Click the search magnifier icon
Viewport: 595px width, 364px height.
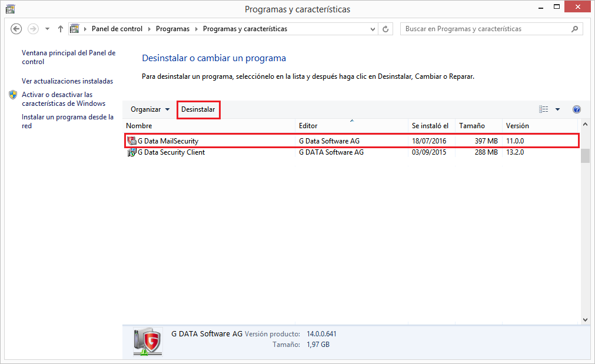[574, 29]
